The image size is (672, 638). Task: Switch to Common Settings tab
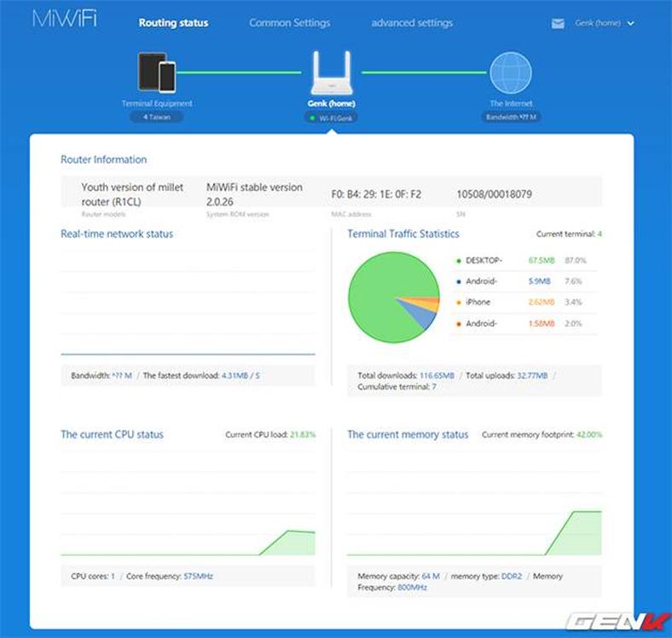(x=290, y=23)
